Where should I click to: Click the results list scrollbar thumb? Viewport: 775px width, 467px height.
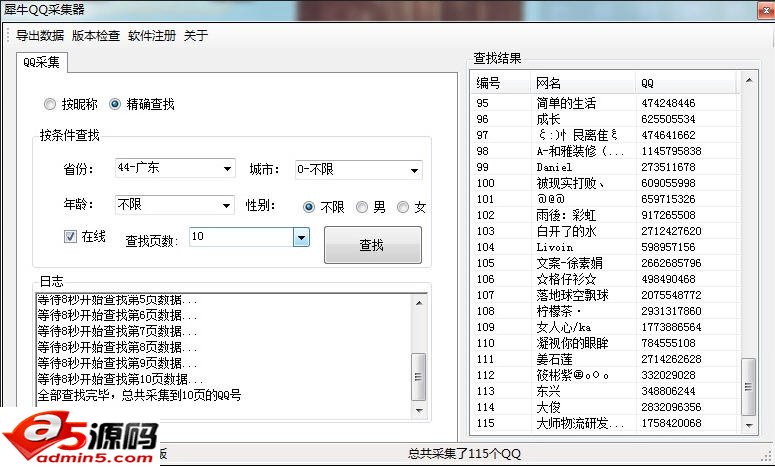click(x=749, y=387)
